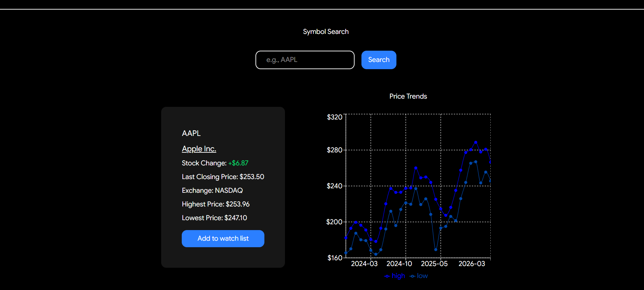Click the highest peak point on high line
The image size is (644, 290).
click(476, 142)
